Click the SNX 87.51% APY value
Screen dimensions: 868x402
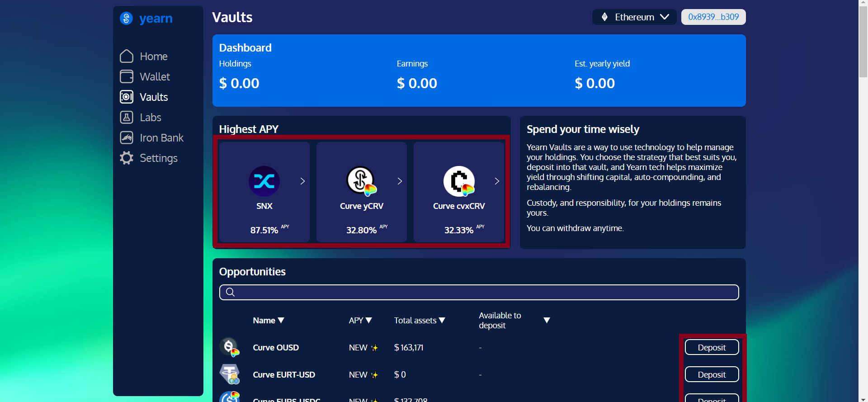(264, 230)
